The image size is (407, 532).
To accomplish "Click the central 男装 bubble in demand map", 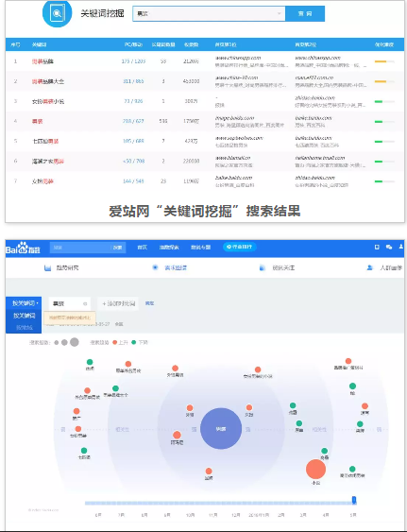I will [221, 428].
